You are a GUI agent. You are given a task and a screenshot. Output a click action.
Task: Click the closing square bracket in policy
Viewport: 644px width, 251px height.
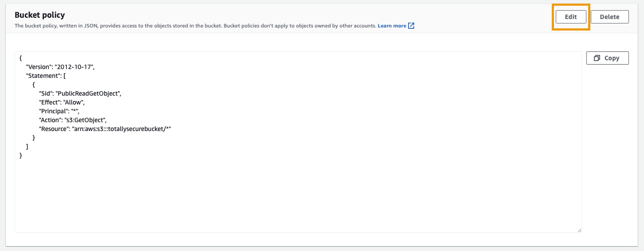point(27,147)
